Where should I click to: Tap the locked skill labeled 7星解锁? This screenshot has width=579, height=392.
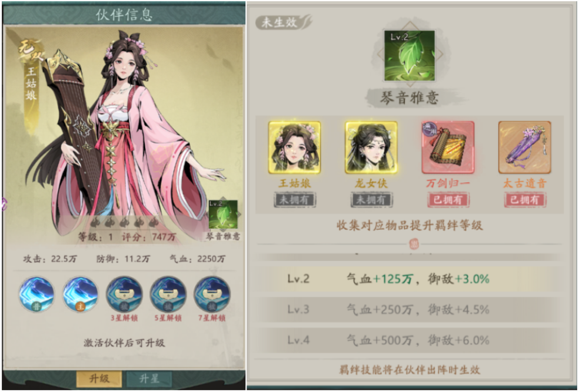point(212,294)
